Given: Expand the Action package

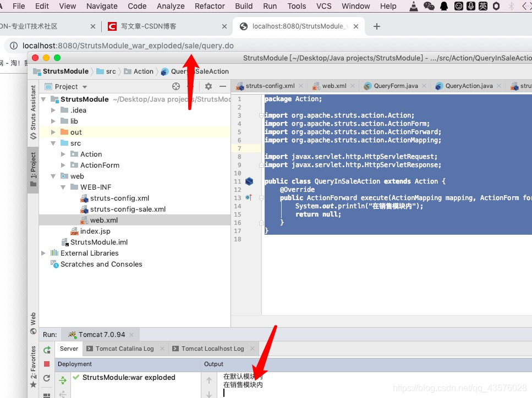Looking at the screenshot, I should pos(63,154).
